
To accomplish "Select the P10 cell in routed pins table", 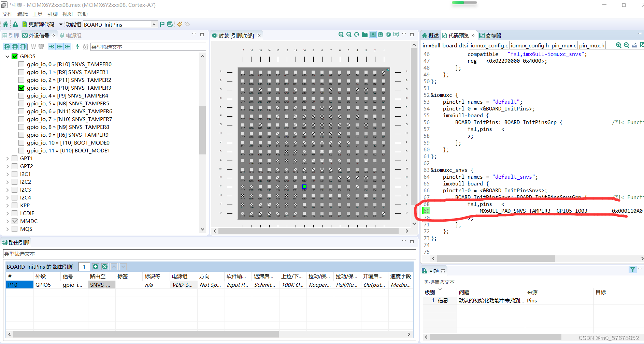I will pos(20,285).
